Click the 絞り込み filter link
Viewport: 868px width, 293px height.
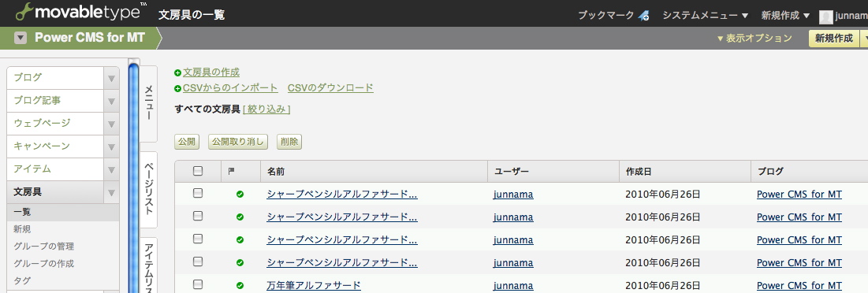(x=266, y=109)
